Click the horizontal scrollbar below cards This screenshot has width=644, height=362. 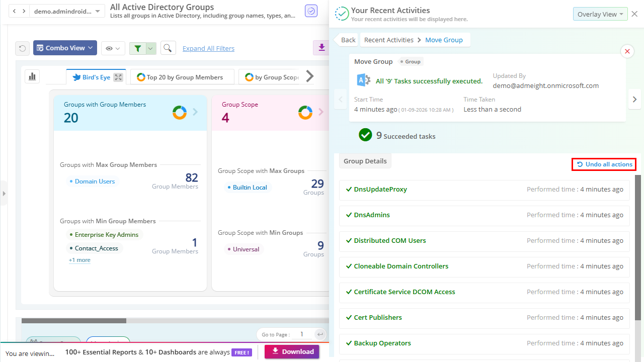(74, 321)
